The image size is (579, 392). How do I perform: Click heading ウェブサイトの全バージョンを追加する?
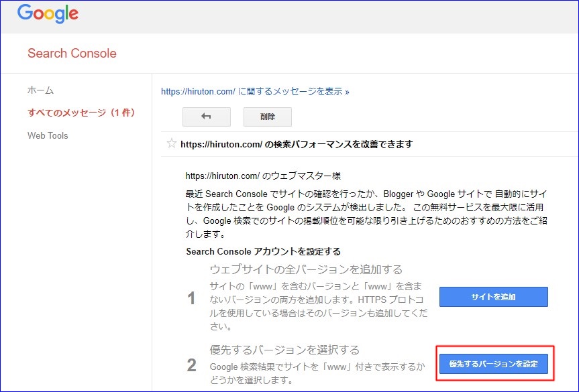306,269
